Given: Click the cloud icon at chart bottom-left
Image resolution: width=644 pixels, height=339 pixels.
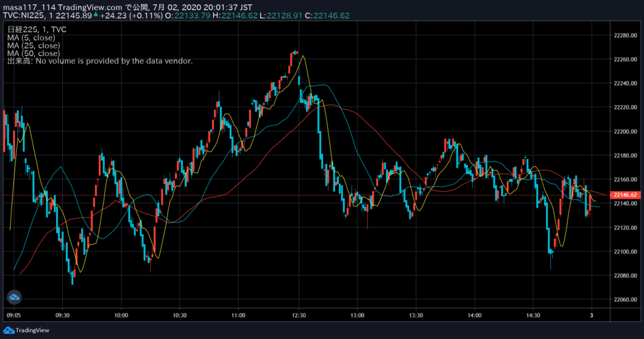Looking at the screenshot, I should click(14, 297).
